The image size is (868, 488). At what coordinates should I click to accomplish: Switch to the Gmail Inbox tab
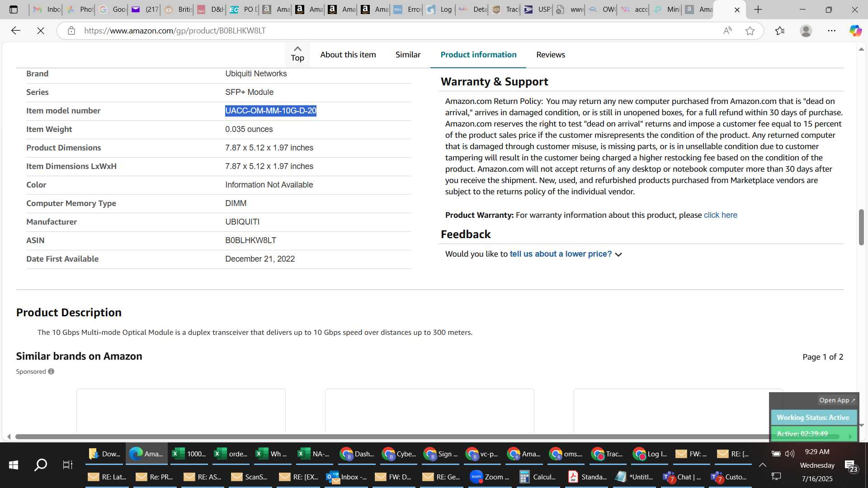(47, 9)
